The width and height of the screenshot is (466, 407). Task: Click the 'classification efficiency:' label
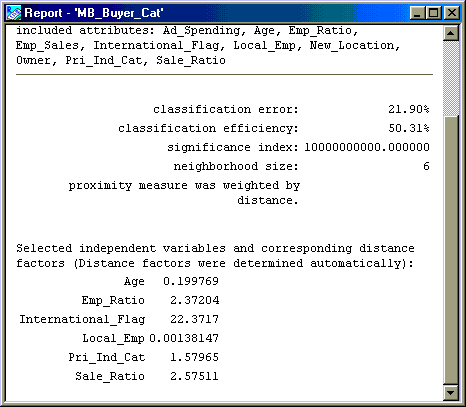tap(208, 128)
